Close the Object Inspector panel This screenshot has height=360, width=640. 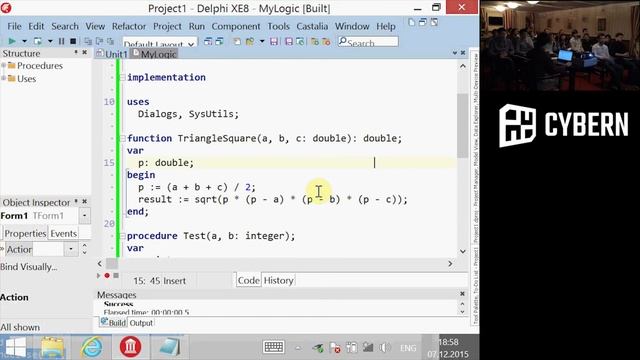[x=84, y=202]
